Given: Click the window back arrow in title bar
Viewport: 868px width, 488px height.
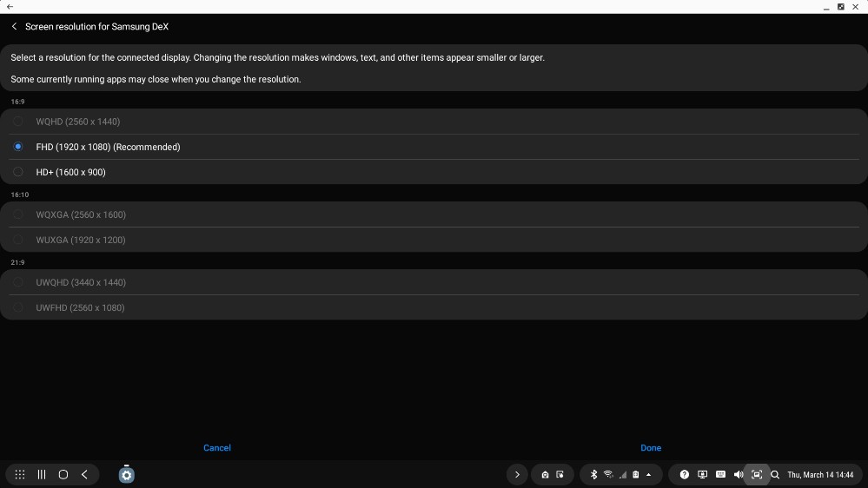Looking at the screenshot, I should 10,7.
